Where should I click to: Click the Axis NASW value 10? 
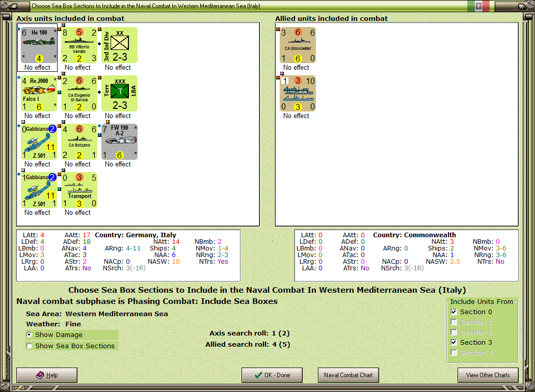[176, 262]
